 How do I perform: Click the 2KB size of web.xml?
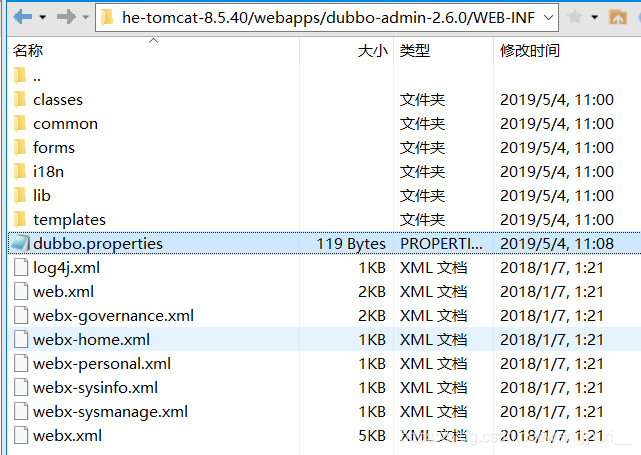coord(372,291)
